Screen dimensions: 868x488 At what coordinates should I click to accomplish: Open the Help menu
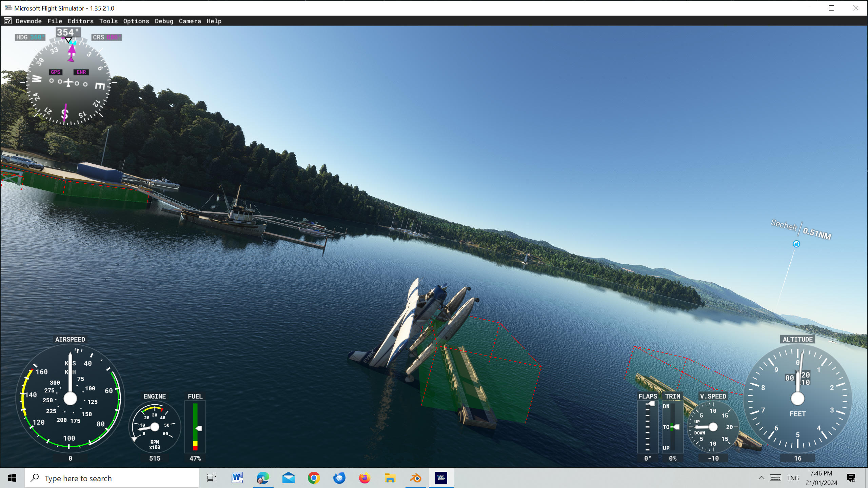[214, 21]
